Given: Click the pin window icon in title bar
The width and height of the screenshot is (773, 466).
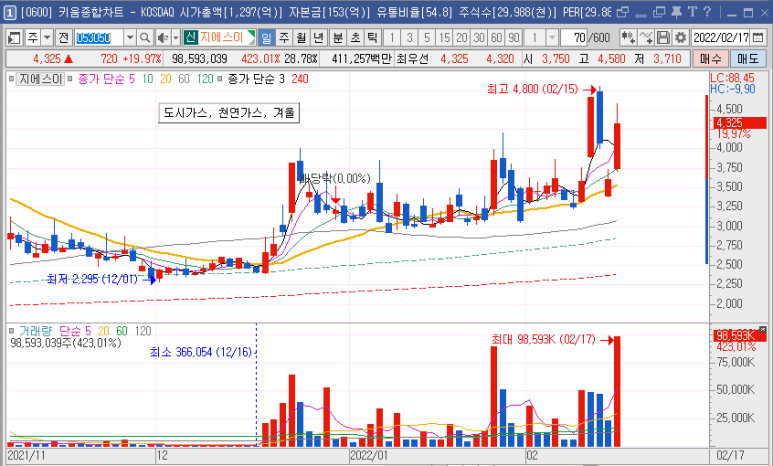Looking at the screenshot, I should click(x=676, y=12).
